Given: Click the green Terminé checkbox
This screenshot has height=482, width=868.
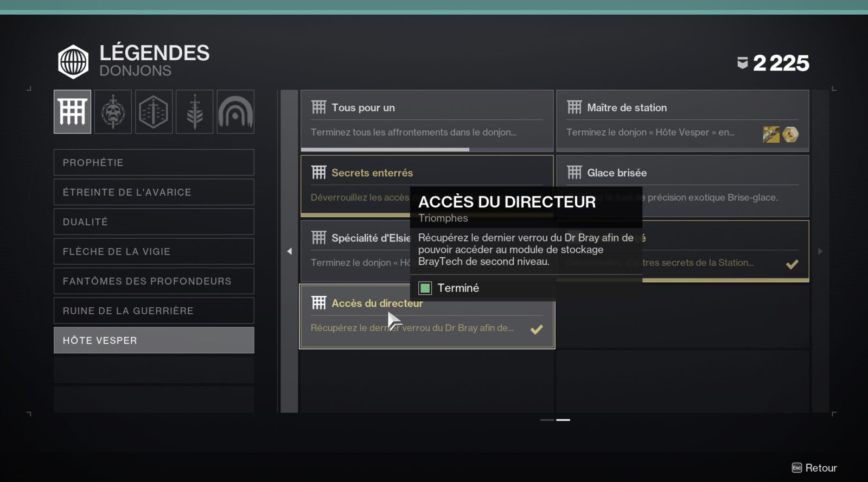Looking at the screenshot, I should [425, 288].
